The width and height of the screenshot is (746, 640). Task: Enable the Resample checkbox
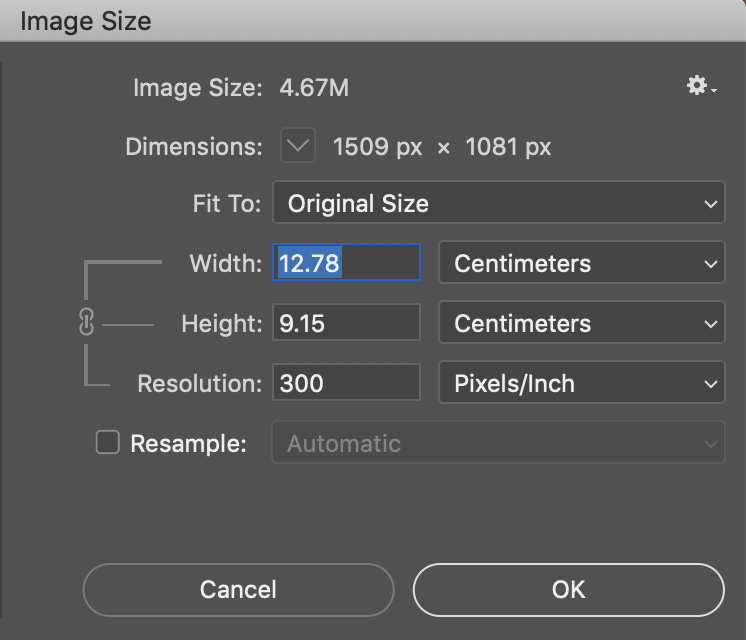click(x=107, y=443)
